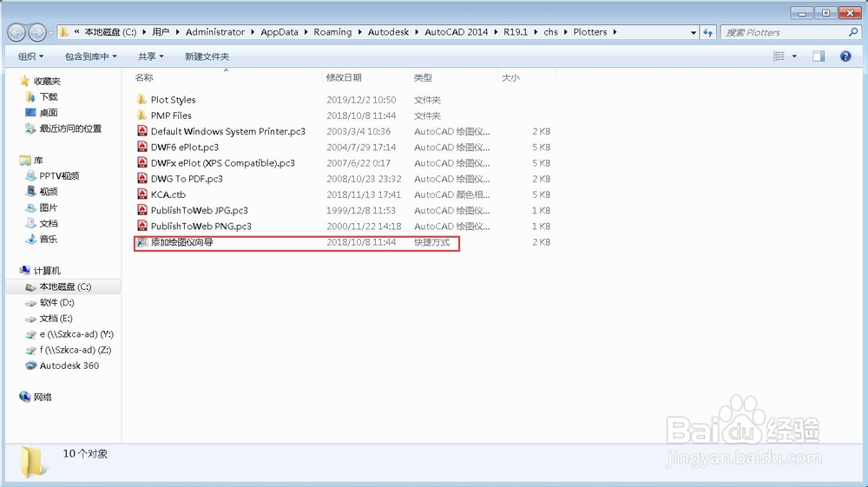This screenshot has width=868, height=487.
Task: Open the 包含到库中 dropdown
Action: coord(91,56)
